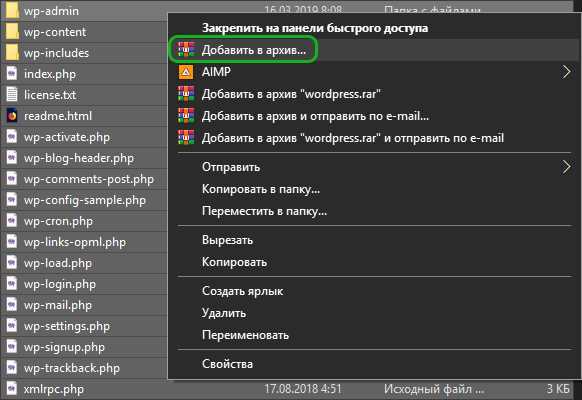Click the wp-admin folder icon
The height and width of the screenshot is (400, 582).
pyautogui.click(x=12, y=10)
